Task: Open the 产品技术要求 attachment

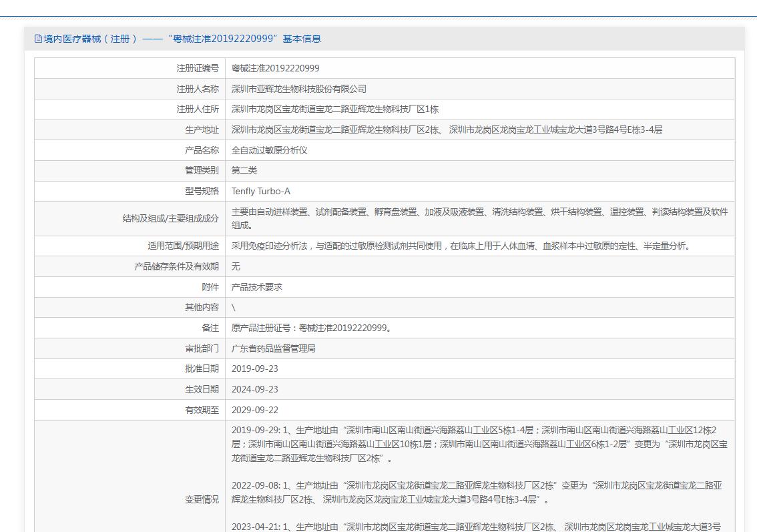Action: 257,287
